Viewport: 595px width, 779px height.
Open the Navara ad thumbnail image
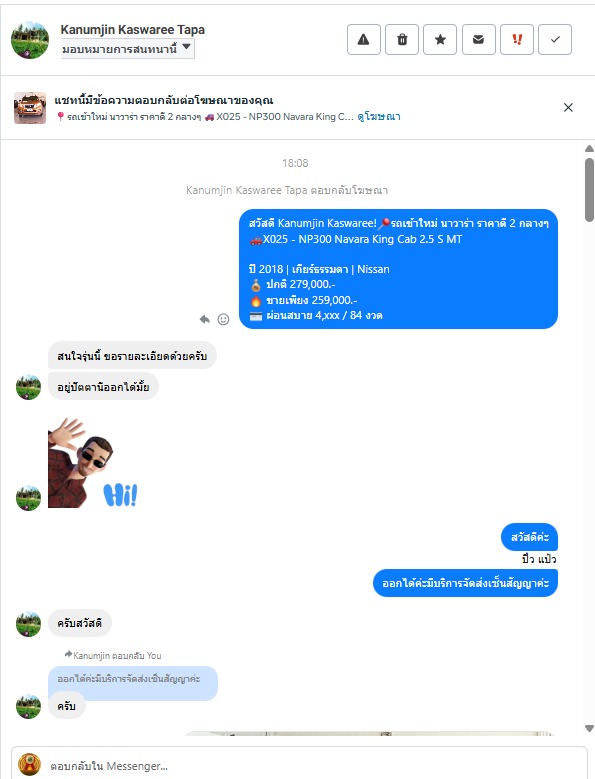click(30, 108)
